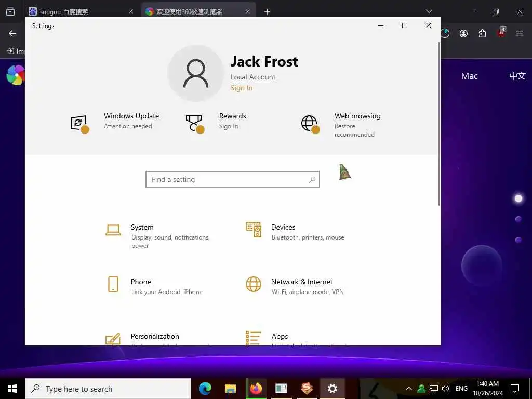Click the Web browsing heading
Viewport: 532px width, 399px height.
tap(357, 116)
